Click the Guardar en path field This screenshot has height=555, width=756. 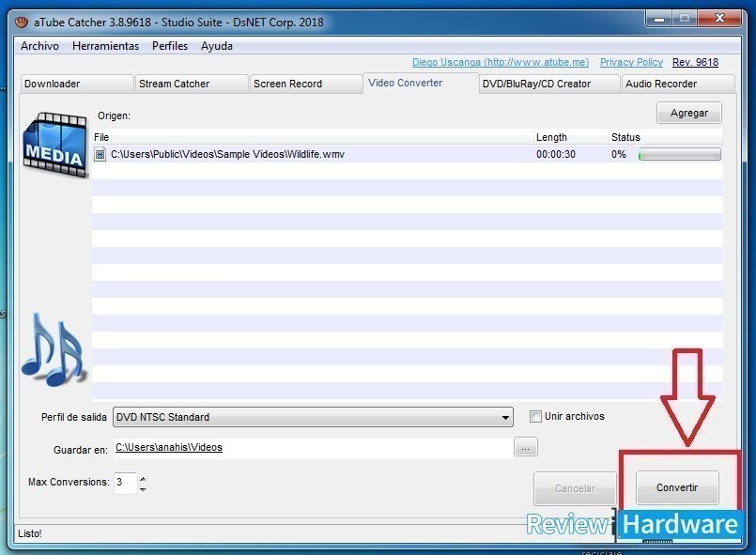click(314, 448)
